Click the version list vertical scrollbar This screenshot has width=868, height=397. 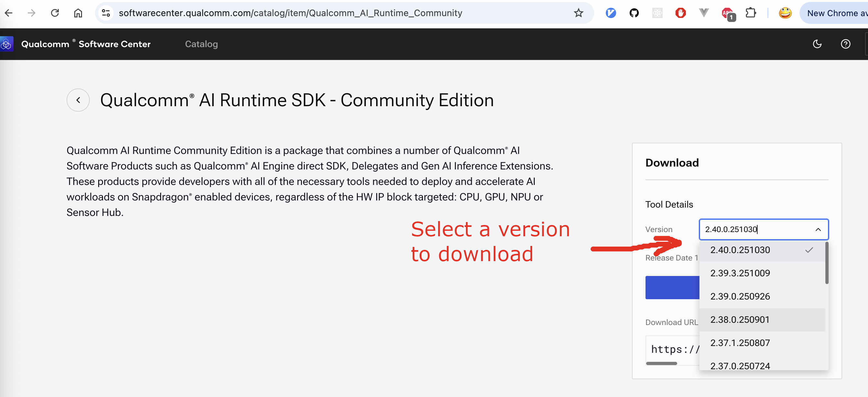pos(827,263)
